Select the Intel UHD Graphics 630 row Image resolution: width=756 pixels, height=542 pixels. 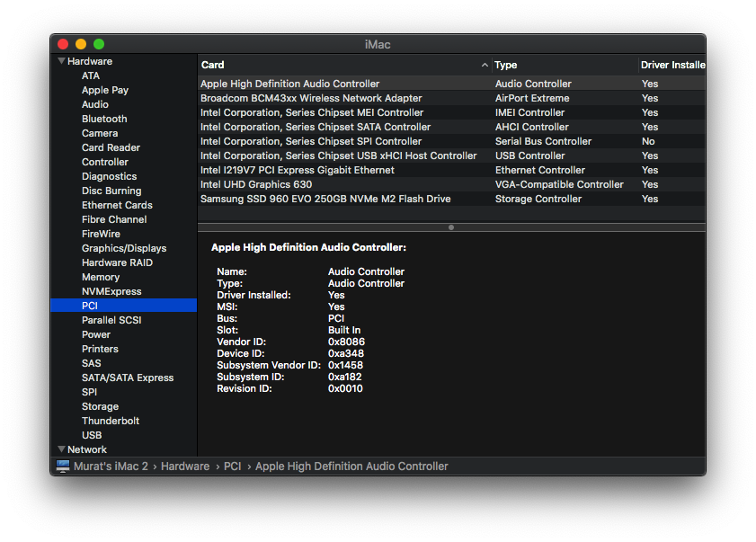tap(451, 184)
